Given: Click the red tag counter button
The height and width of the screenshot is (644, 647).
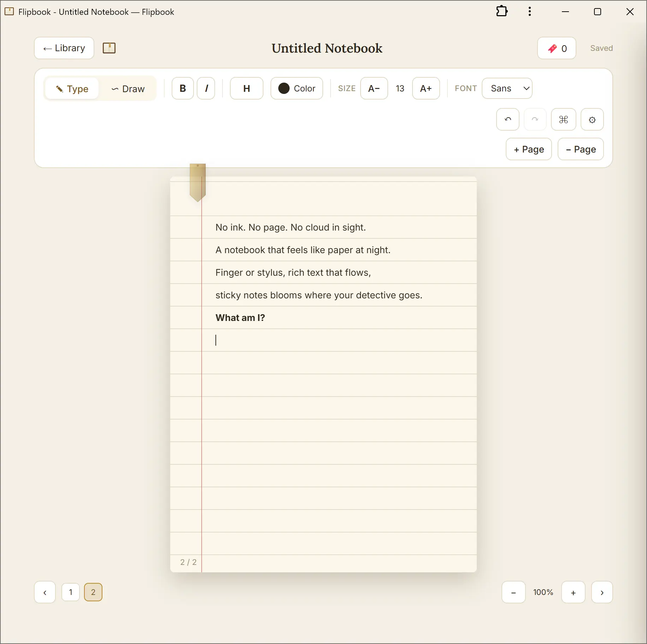Looking at the screenshot, I should tap(557, 48).
